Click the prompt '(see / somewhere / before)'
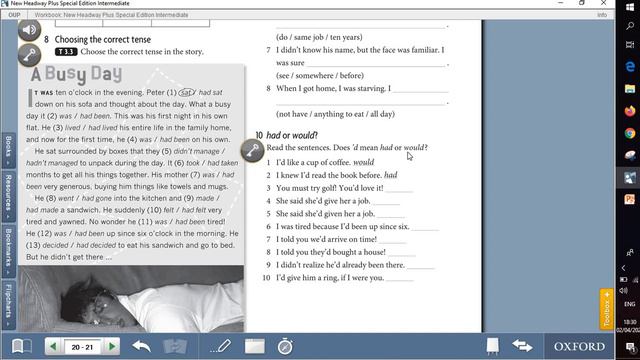 pyautogui.click(x=320, y=76)
